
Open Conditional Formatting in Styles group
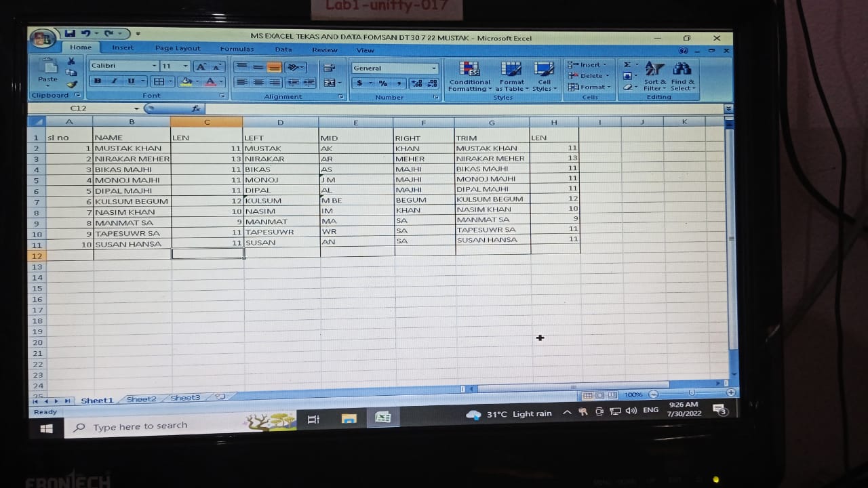pos(469,76)
